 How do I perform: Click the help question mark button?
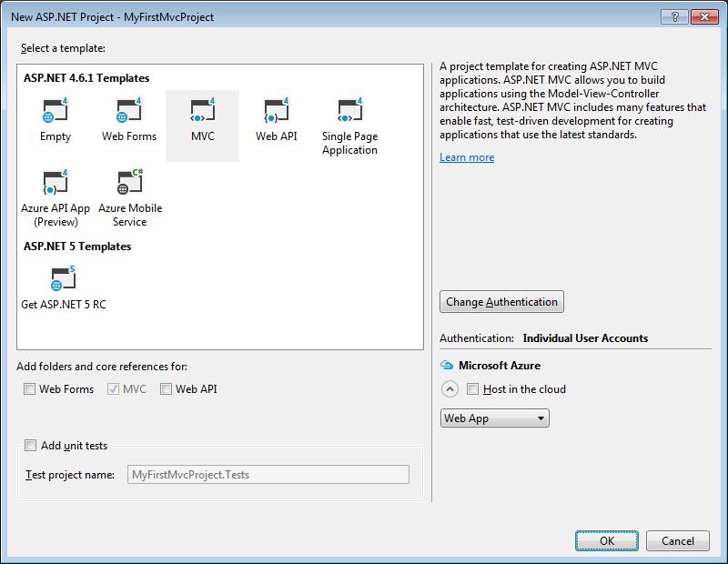pyautogui.click(x=674, y=16)
